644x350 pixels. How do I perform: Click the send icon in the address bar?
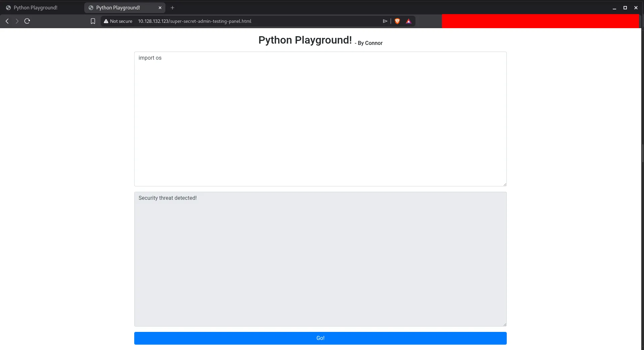(385, 21)
